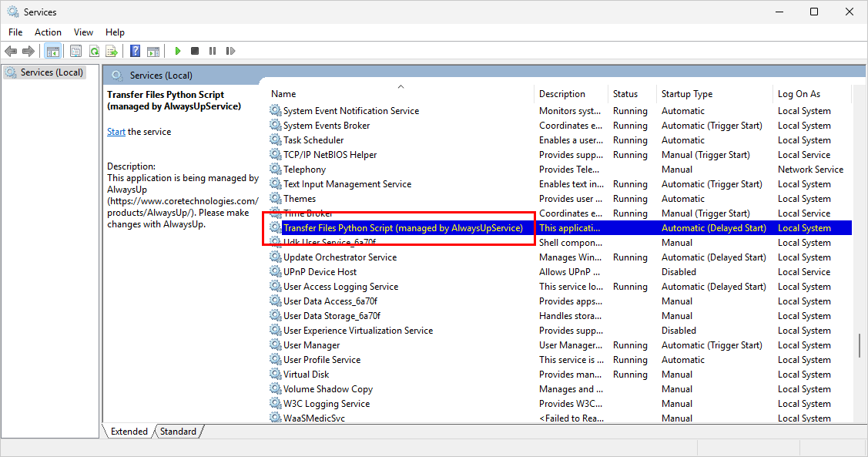
Task: Click the Restart Service toolbar icon
Action: point(230,51)
